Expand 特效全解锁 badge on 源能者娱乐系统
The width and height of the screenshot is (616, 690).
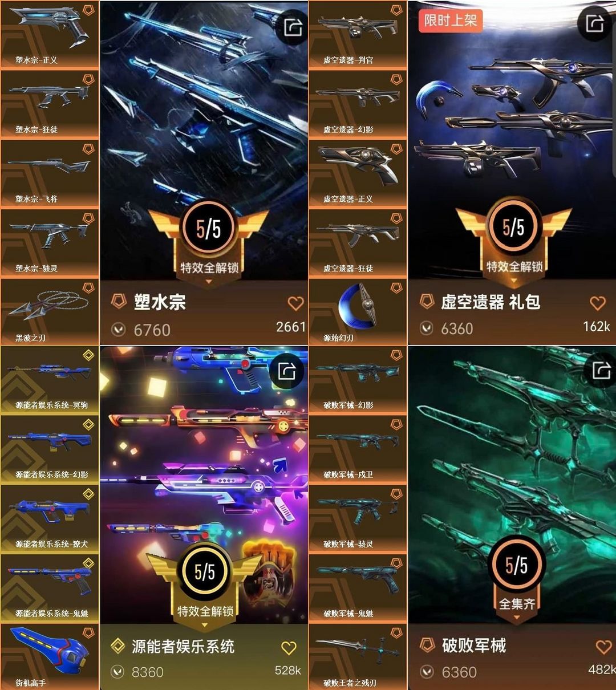click(205, 612)
